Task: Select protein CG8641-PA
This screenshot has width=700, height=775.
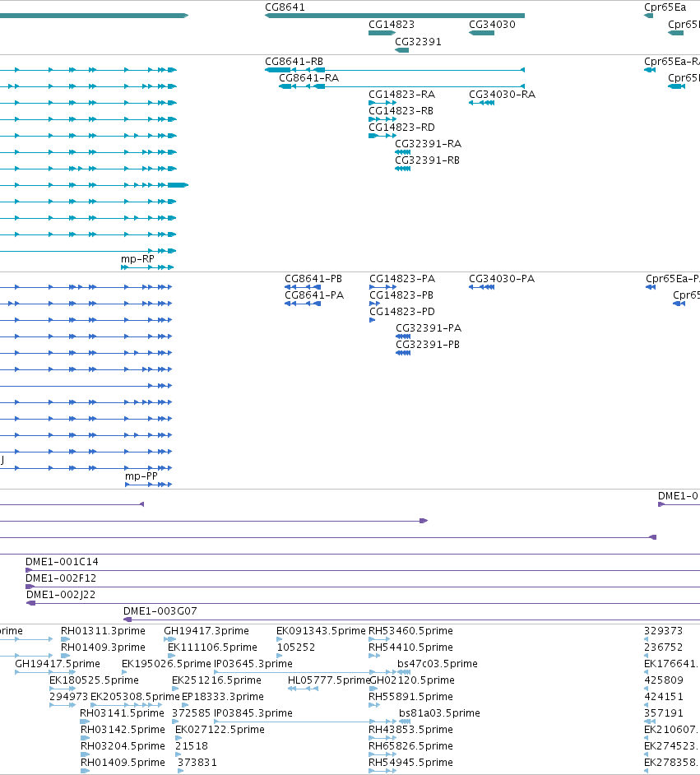Action: (x=314, y=295)
